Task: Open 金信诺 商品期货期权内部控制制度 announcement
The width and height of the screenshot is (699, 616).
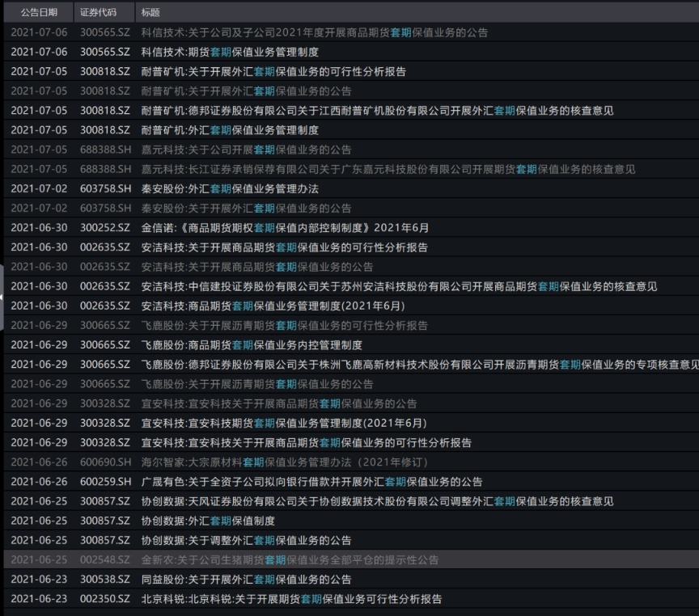Action: click(285, 228)
